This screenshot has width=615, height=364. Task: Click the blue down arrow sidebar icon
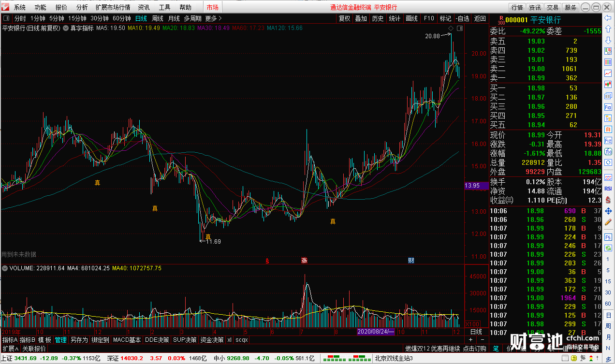click(x=609, y=40)
